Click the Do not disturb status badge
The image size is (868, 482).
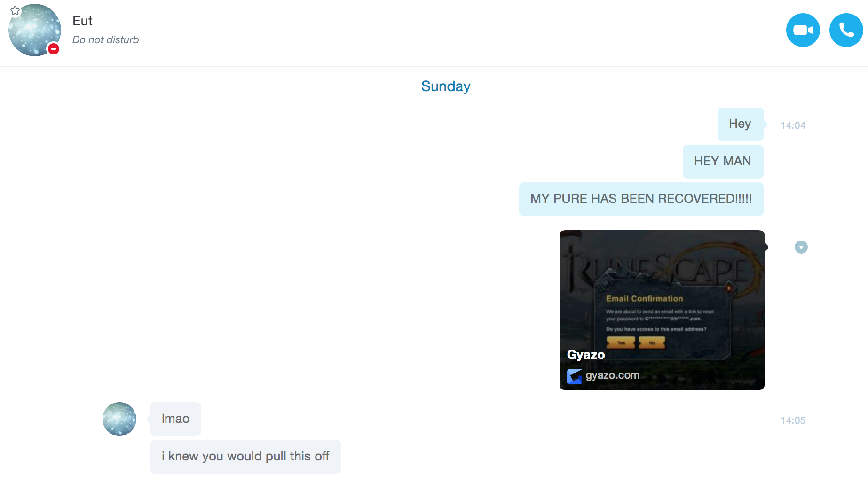point(54,48)
